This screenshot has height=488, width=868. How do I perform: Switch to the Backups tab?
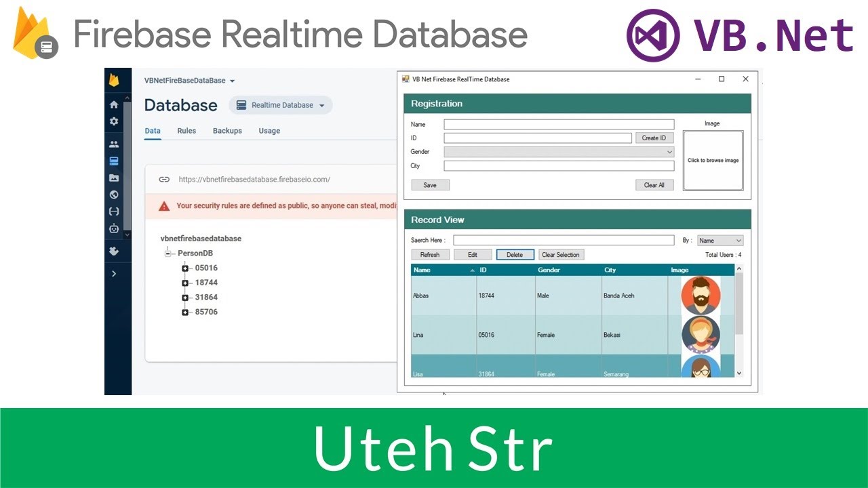(x=227, y=131)
